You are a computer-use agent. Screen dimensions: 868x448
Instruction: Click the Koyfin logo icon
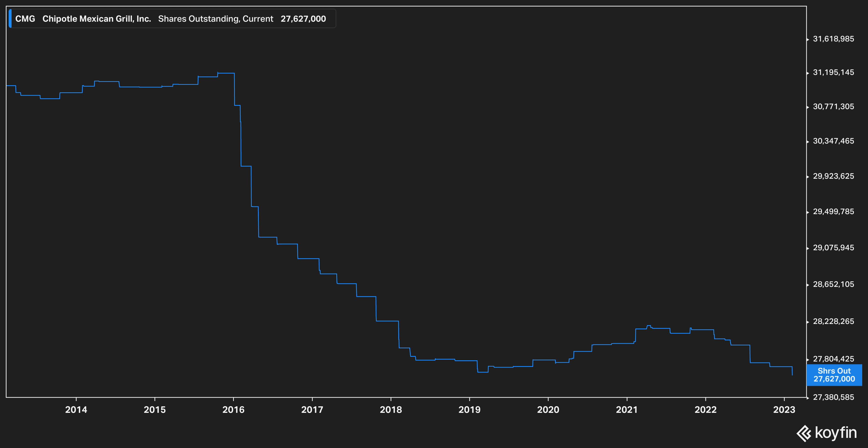[804, 433]
